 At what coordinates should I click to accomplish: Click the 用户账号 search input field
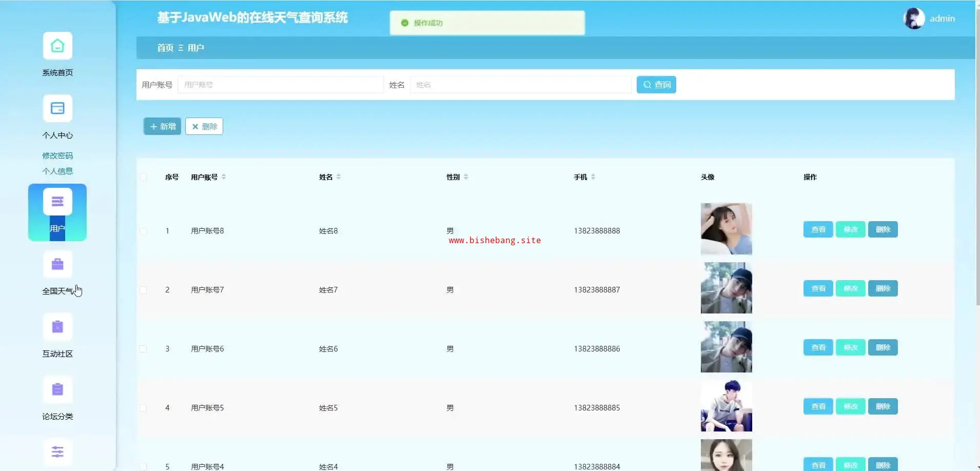point(280,85)
